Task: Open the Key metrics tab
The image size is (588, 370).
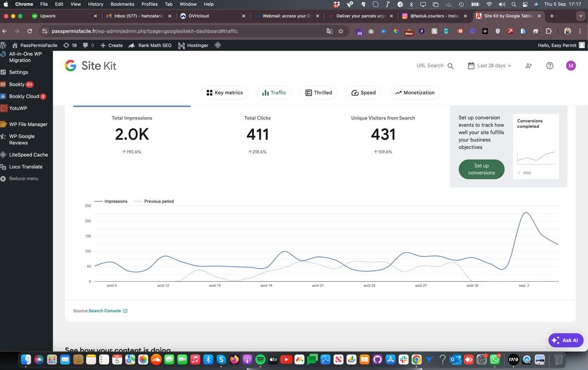Action: (225, 93)
